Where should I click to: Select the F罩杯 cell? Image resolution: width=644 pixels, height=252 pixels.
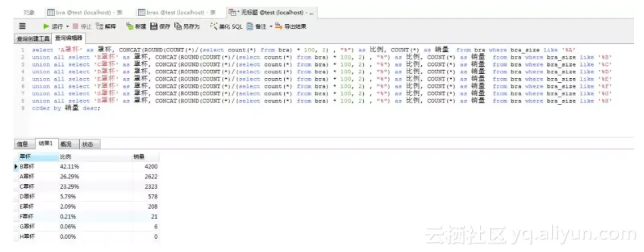[x=38, y=217]
